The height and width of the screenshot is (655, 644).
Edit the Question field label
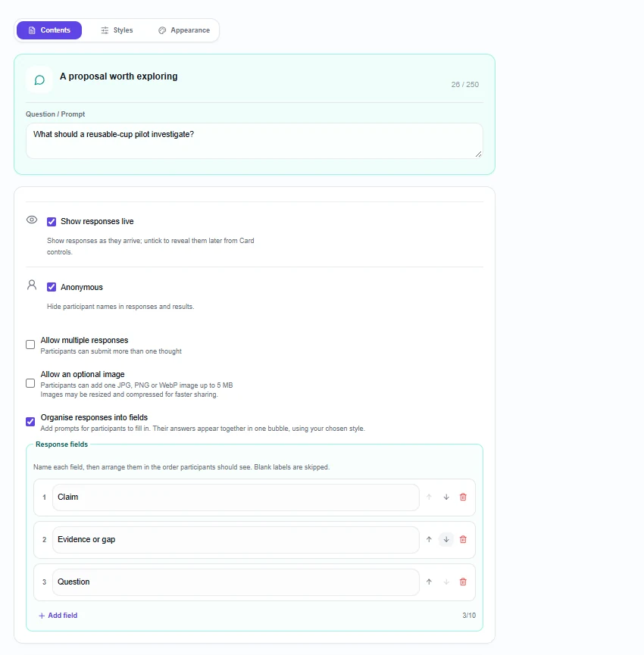click(236, 582)
